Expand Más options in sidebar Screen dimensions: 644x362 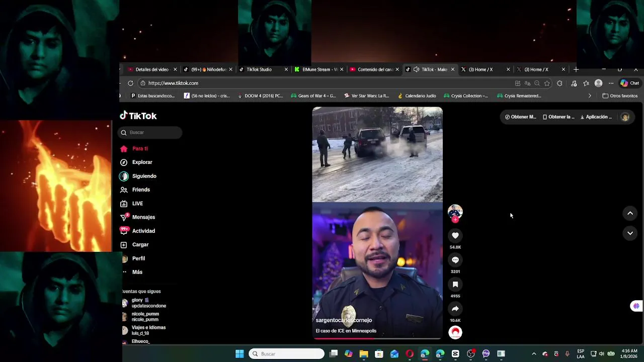coord(133,272)
